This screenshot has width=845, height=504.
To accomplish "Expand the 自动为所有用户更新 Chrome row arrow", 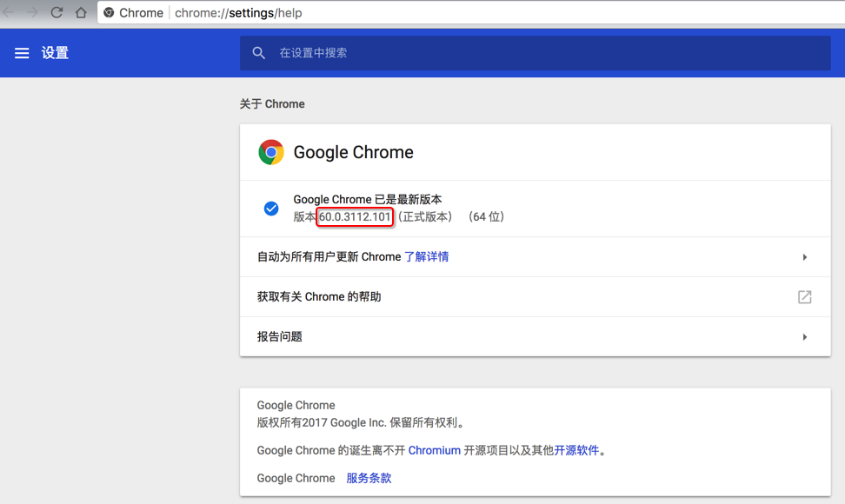I will click(805, 257).
